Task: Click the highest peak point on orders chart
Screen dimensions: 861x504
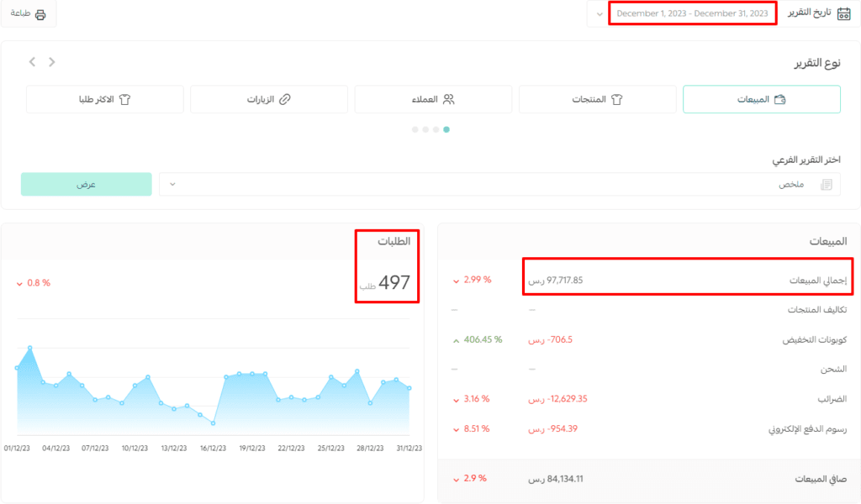Action: click(29, 348)
